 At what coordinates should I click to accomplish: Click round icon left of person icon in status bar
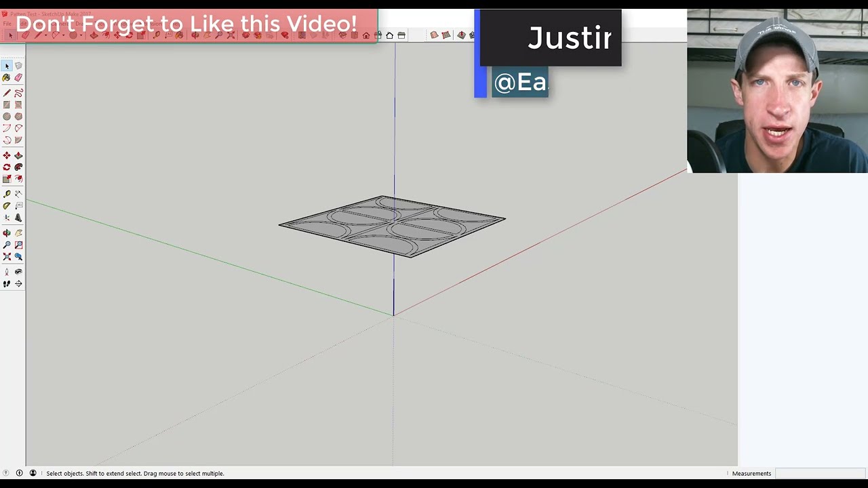pos(19,473)
